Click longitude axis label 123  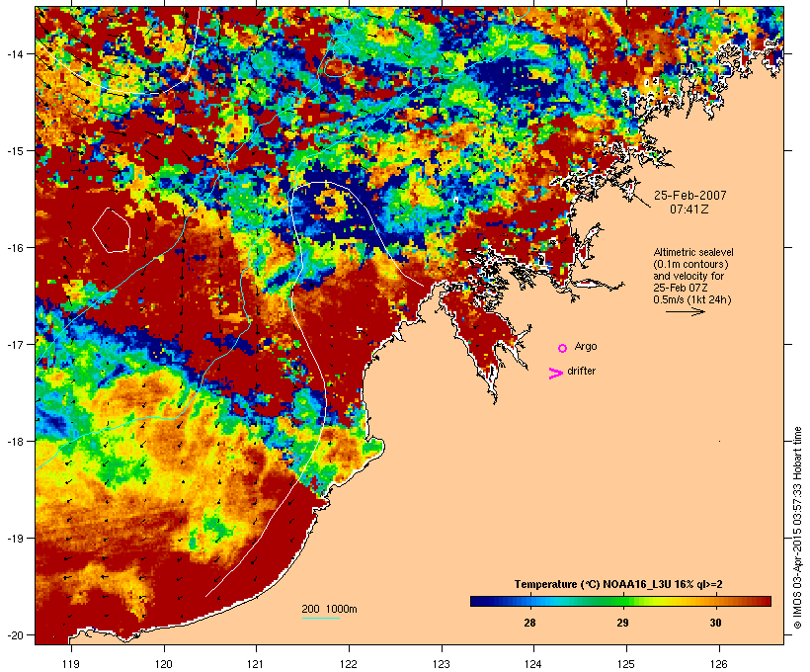[442, 664]
